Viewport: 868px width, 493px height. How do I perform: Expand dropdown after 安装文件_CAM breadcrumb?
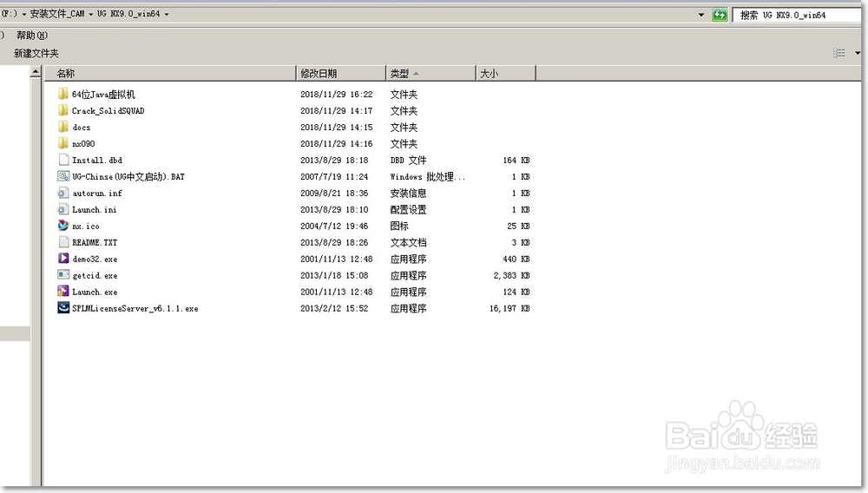91,15
